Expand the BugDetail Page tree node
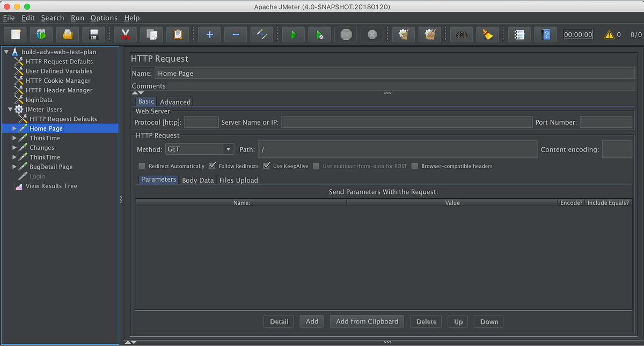The image size is (644, 346). tap(15, 167)
